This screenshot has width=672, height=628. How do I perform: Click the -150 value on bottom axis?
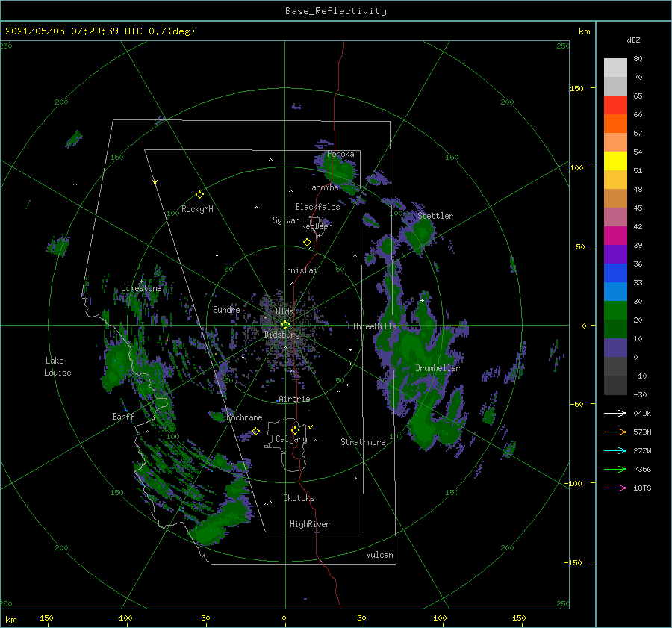45,618
